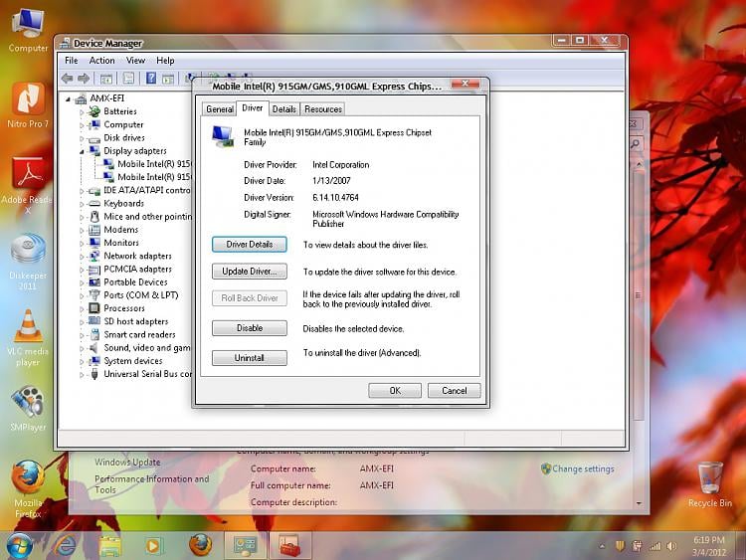The height and width of the screenshot is (560, 746).
Task: Cancel the driver properties dialog
Action: click(x=454, y=391)
